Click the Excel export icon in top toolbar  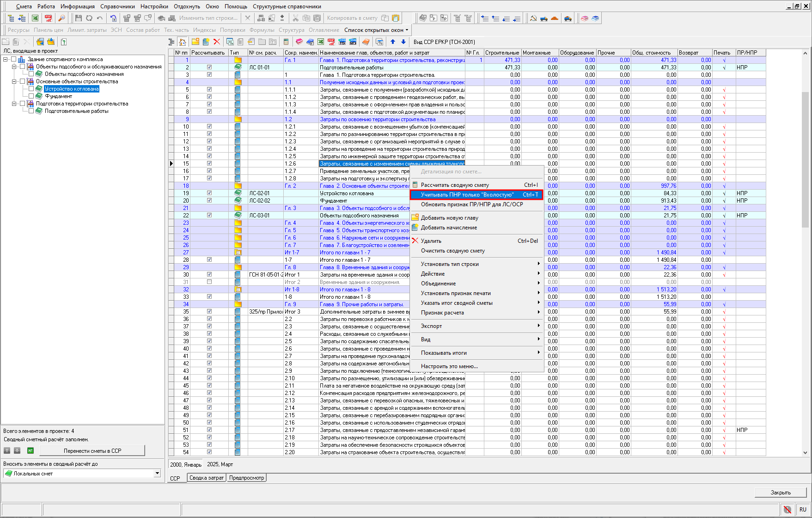pos(35,18)
